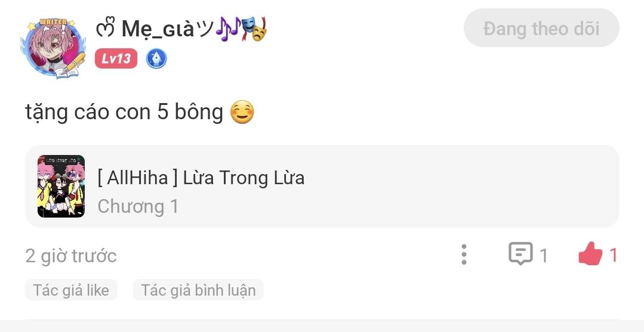This screenshot has width=644, height=332.
Task: Select the Tác giả like tag
Action: coord(71,290)
